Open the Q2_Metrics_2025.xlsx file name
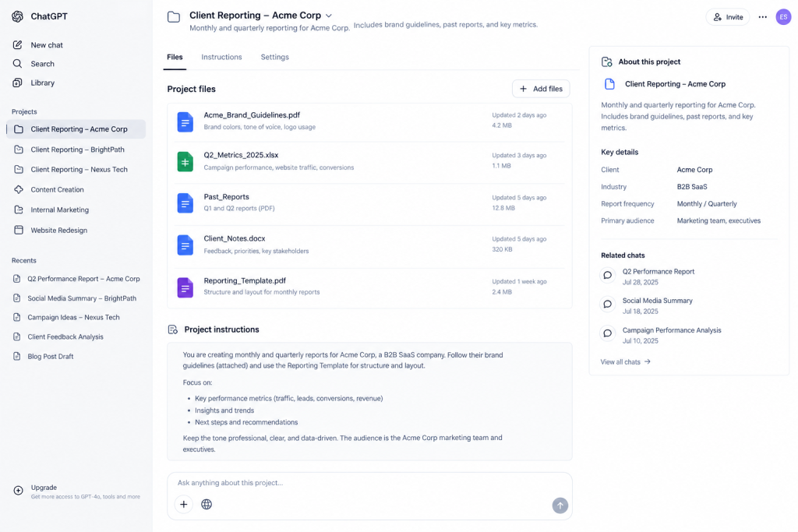 (x=241, y=155)
